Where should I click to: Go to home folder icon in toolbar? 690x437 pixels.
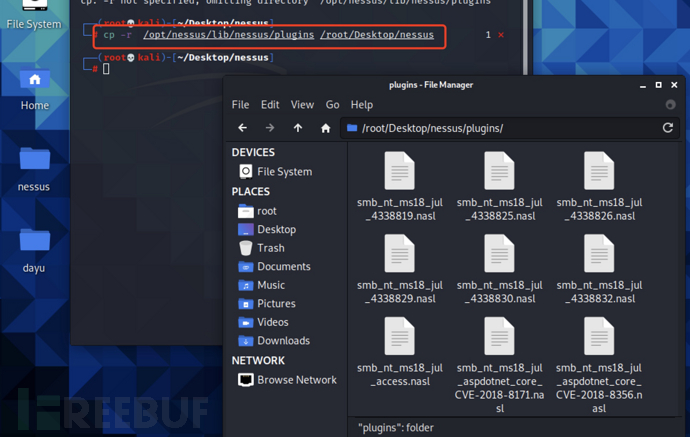[325, 128]
